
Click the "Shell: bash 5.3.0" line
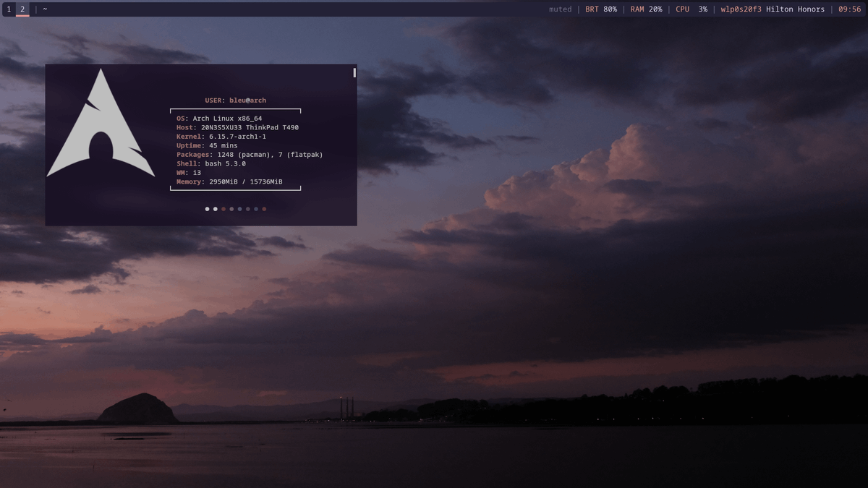(x=211, y=163)
